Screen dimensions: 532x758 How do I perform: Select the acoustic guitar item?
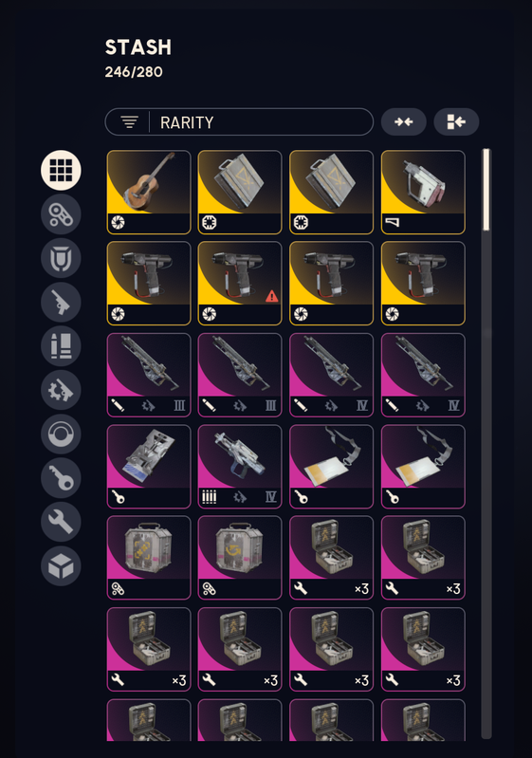click(x=149, y=192)
